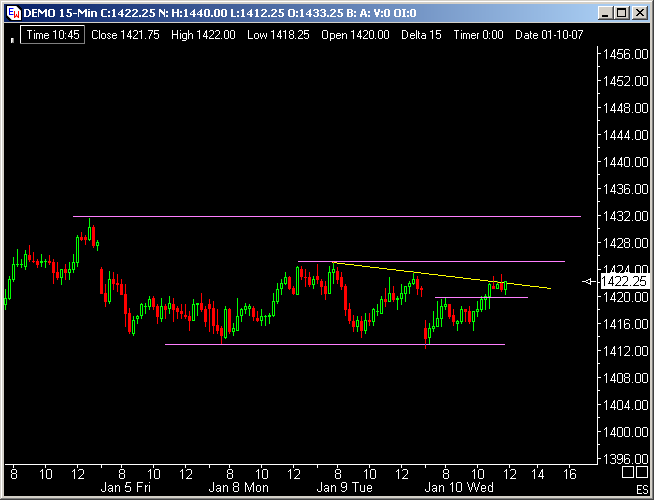This screenshot has height=500, width=654.
Task: Minimize the DEMO 15-Min chart window
Action: click(604, 13)
